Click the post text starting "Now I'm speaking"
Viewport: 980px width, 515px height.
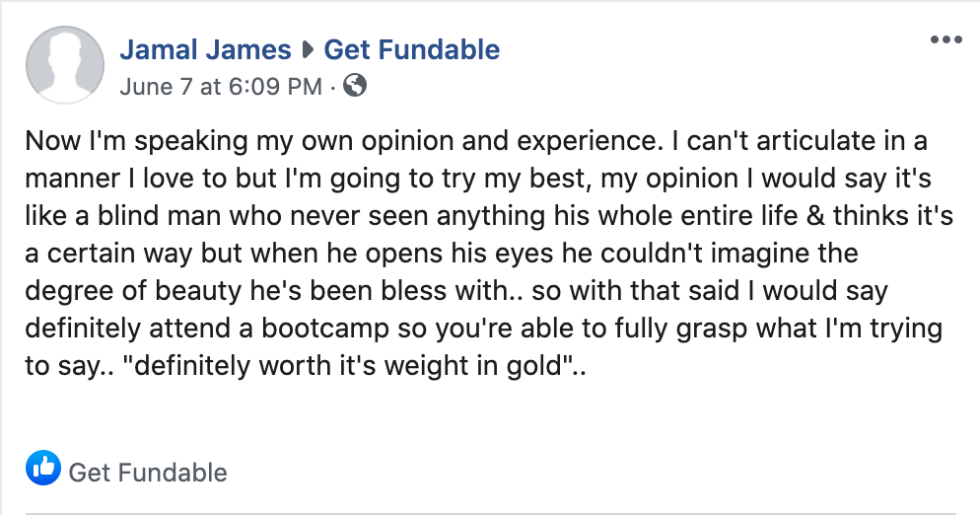pos(489,253)
